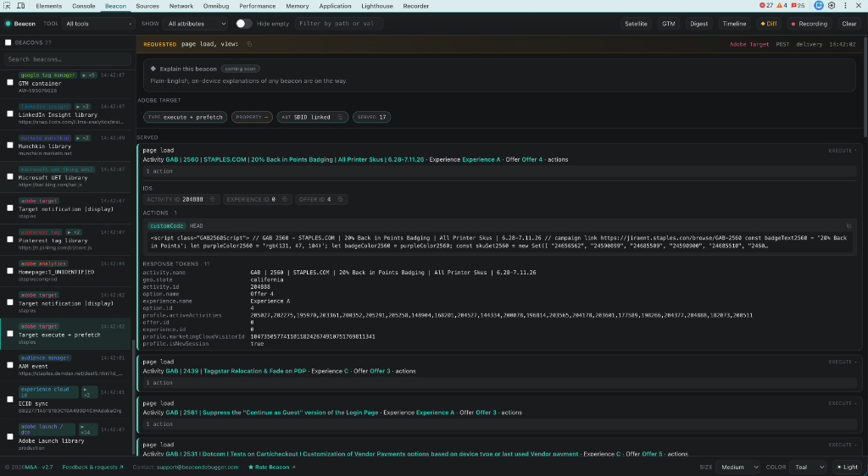Open the SHOW All attributes dropdown

[x=197, y=24]
